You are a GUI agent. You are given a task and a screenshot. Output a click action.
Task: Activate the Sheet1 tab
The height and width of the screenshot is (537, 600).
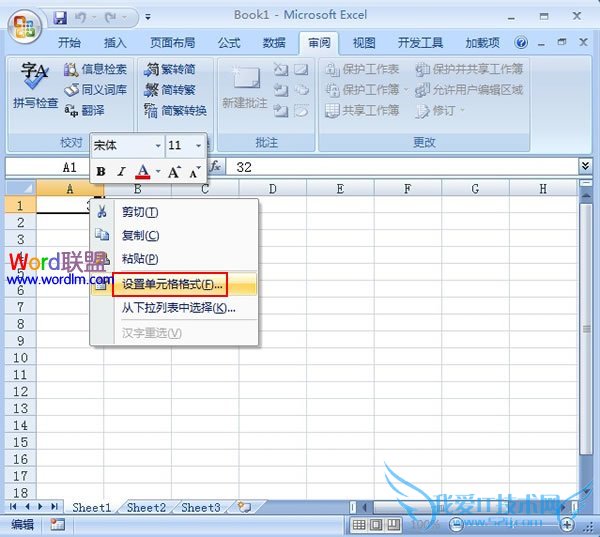[x=91, y=508]
